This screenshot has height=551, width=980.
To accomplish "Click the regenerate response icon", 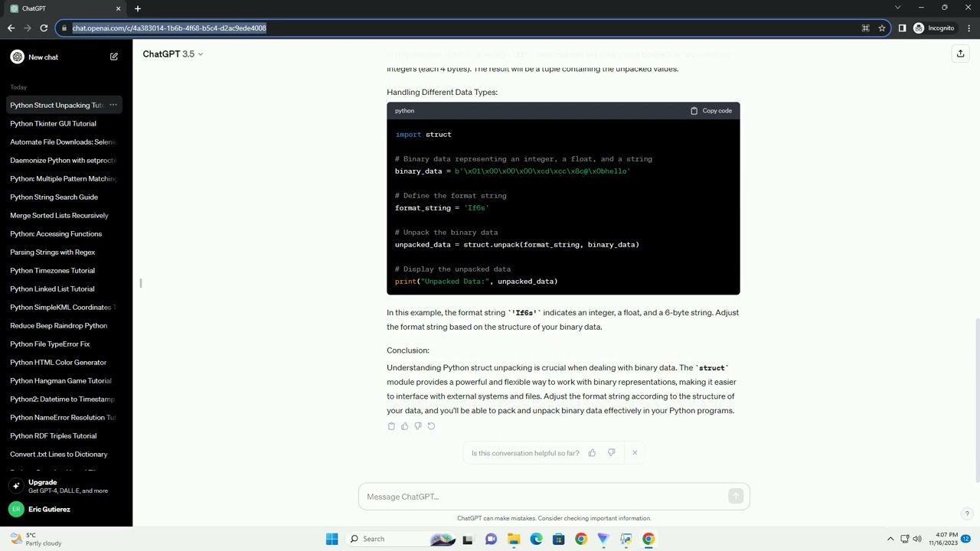I will click(x=431, y=426).
